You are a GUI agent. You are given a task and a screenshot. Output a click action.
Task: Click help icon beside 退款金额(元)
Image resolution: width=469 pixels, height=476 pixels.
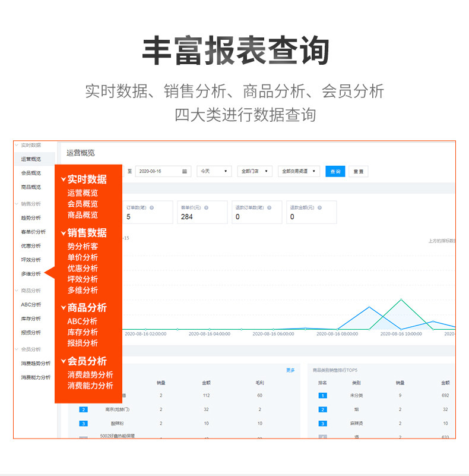(x=319, y=207)
